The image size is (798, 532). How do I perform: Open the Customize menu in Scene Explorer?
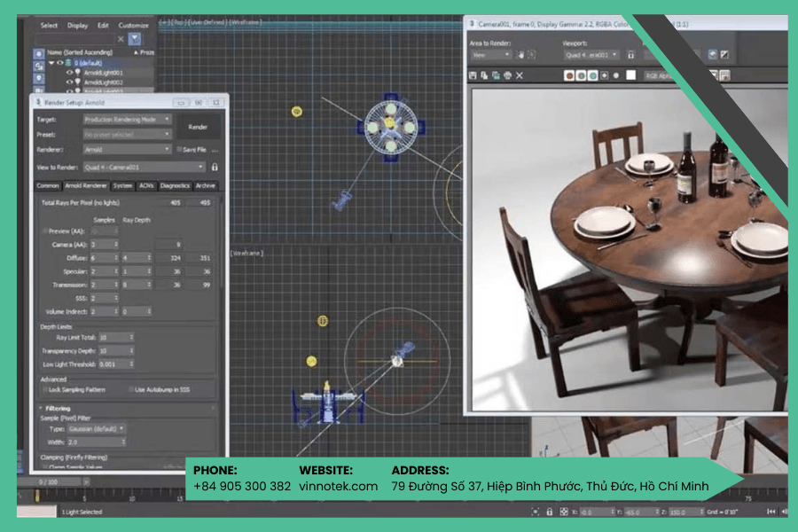[x=133, y=26]
